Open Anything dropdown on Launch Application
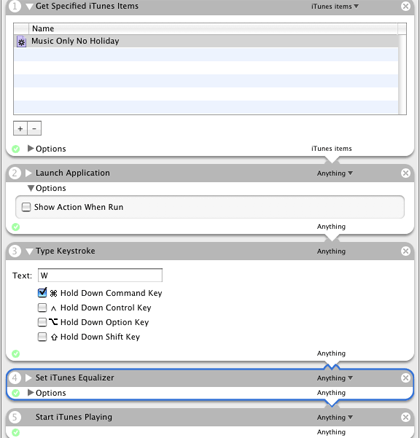Viewport: 420px width, 438px height. [335, 173]
